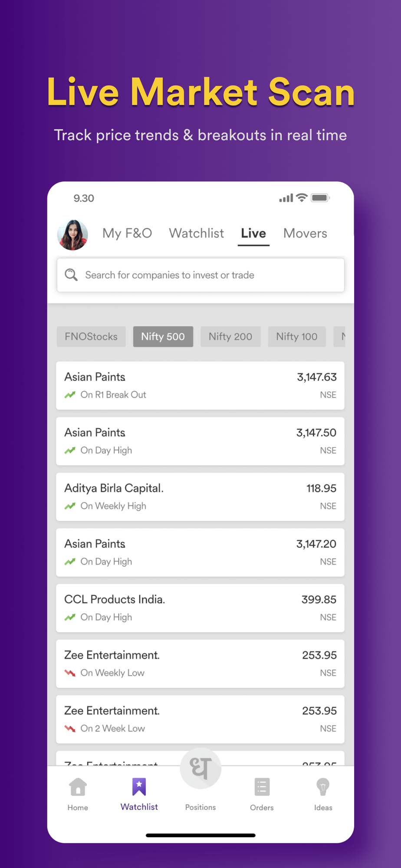401x868 pixels.
Task: Open the Home tab icon
Action: pos(78,786)
